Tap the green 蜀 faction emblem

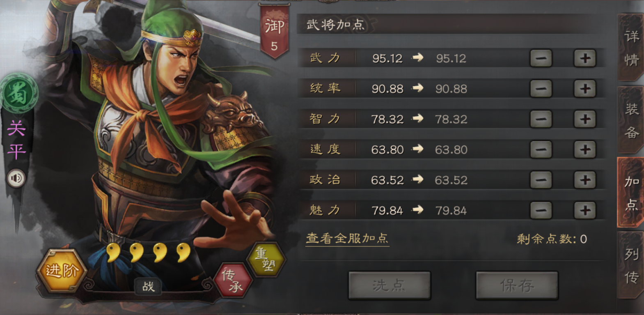coord(18,93)
